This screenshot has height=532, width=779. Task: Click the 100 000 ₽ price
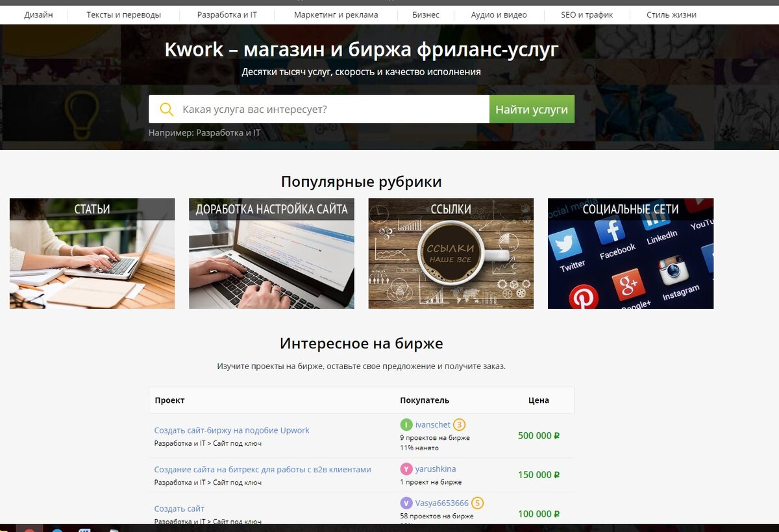click(539, 514)
